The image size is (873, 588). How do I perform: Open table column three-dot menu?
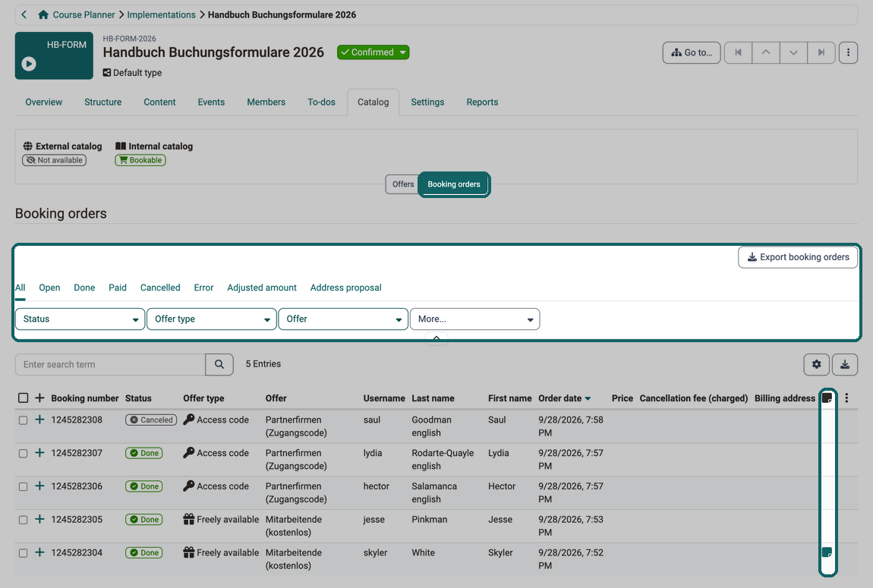[x=846, y=398]
